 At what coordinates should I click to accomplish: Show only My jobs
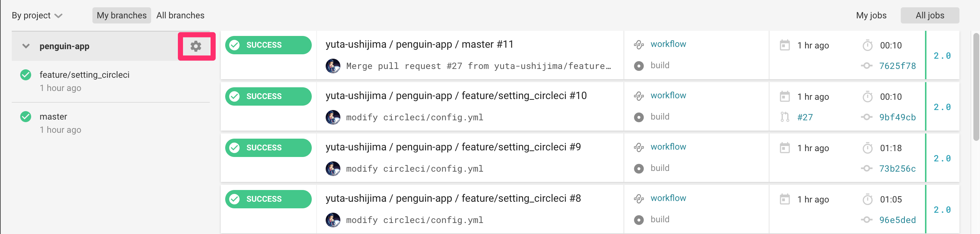point(871,15)
